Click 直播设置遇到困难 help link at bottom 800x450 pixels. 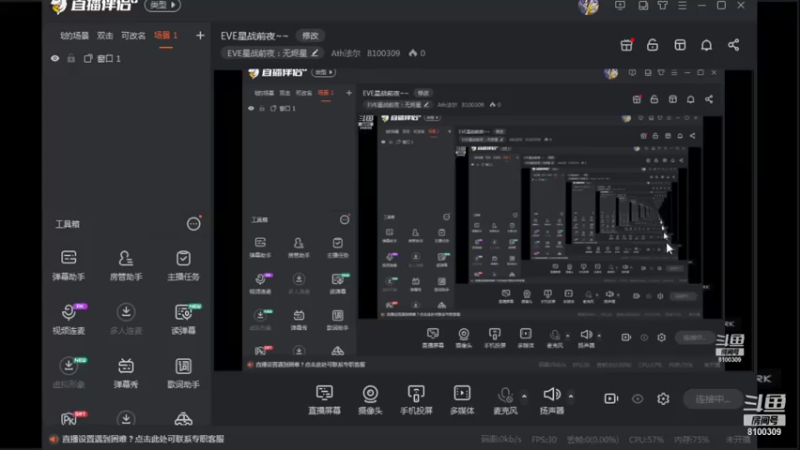[x=143, y=439]
